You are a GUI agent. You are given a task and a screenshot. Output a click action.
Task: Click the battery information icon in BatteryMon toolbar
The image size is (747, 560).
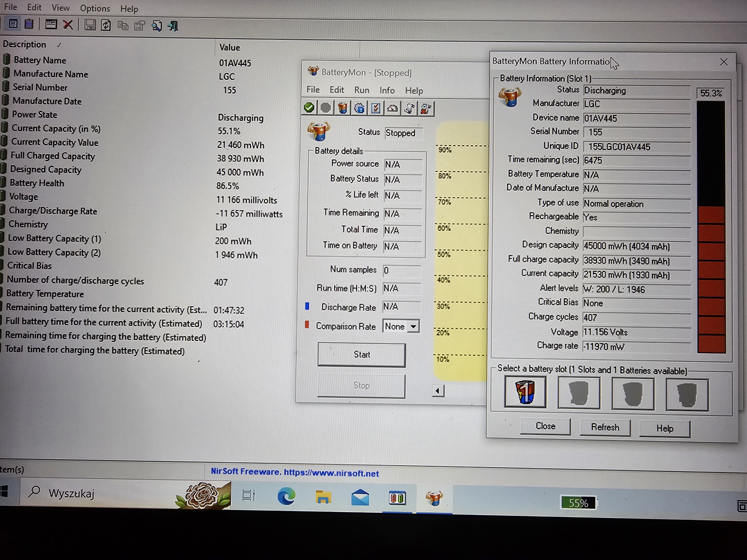pos(342,108)
